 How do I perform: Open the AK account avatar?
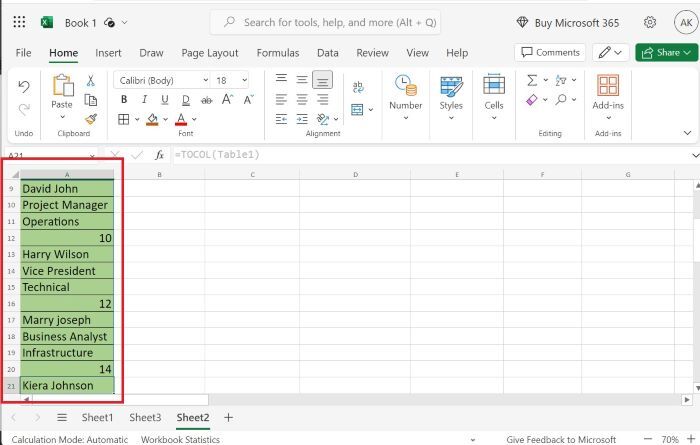click(x=686, y=22)
